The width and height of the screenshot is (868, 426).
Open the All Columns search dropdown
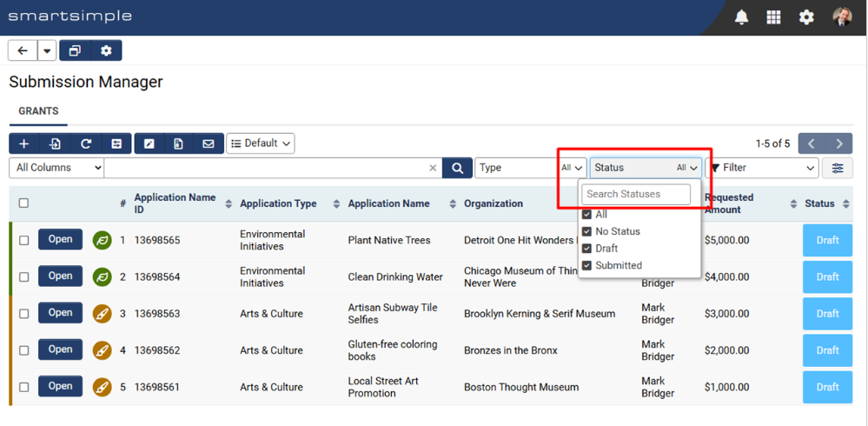point(56,167)
